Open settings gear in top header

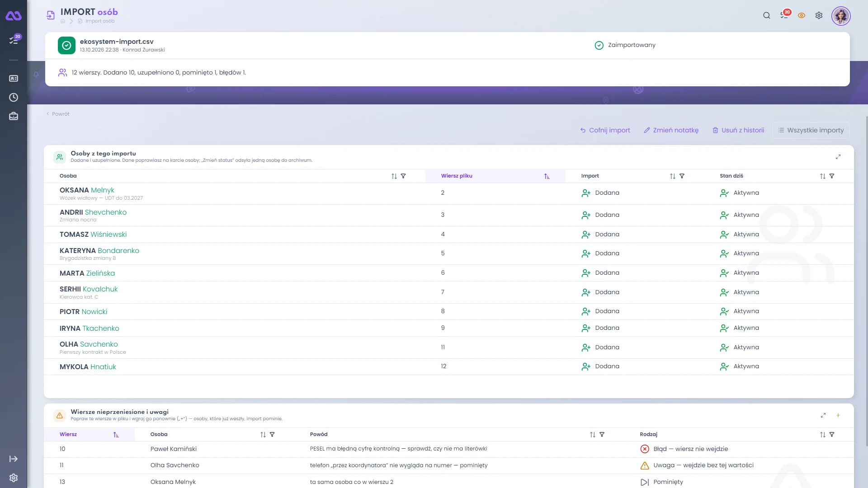819,15
